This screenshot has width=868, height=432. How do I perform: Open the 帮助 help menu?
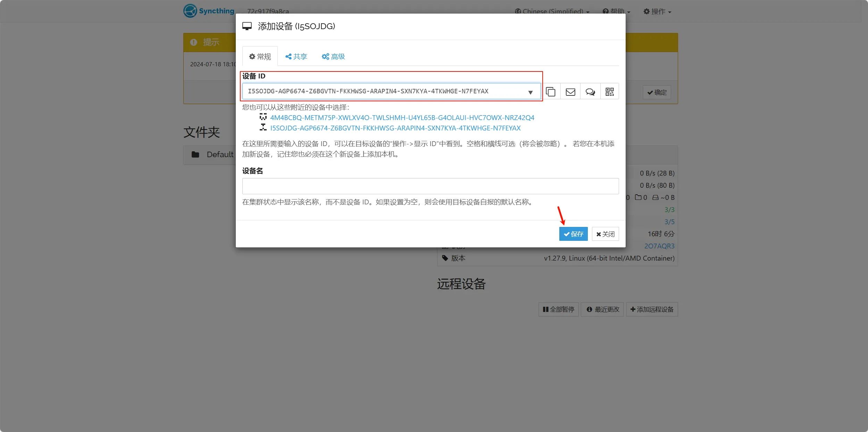click(616, 11)
